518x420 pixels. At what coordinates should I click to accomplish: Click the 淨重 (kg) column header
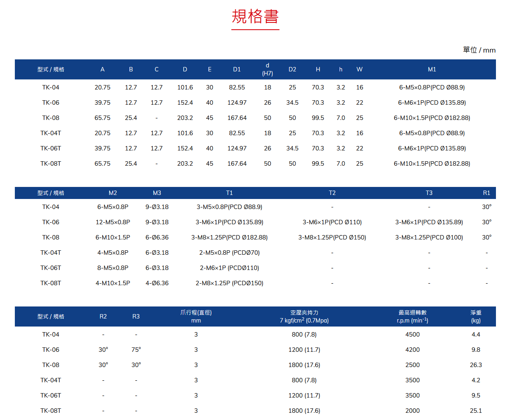coord(476,317)
